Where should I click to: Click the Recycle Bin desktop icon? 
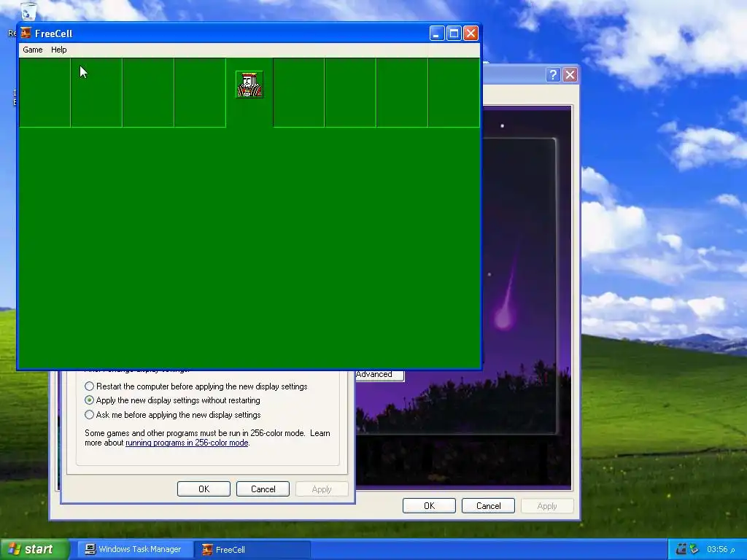pos(28,10)
